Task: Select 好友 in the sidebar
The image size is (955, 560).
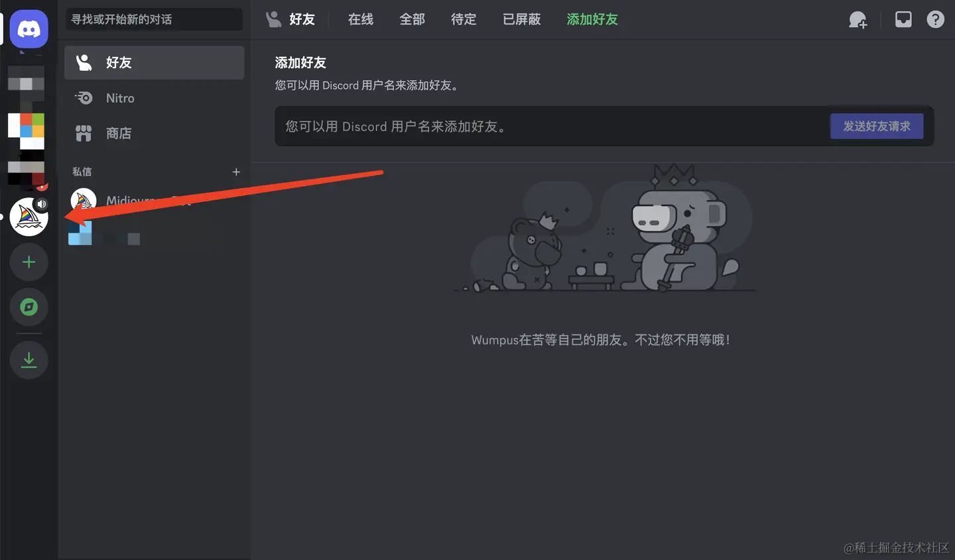Action: [154, 62]
